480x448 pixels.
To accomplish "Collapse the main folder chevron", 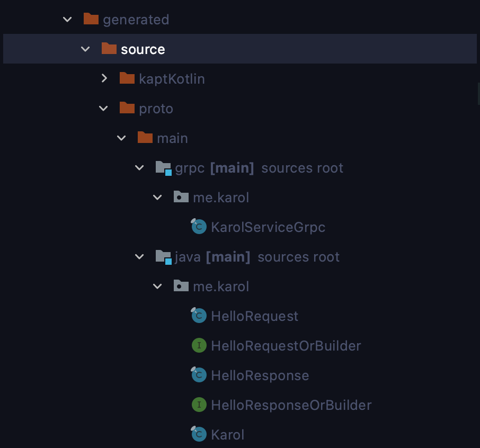I will pos(121,138).
